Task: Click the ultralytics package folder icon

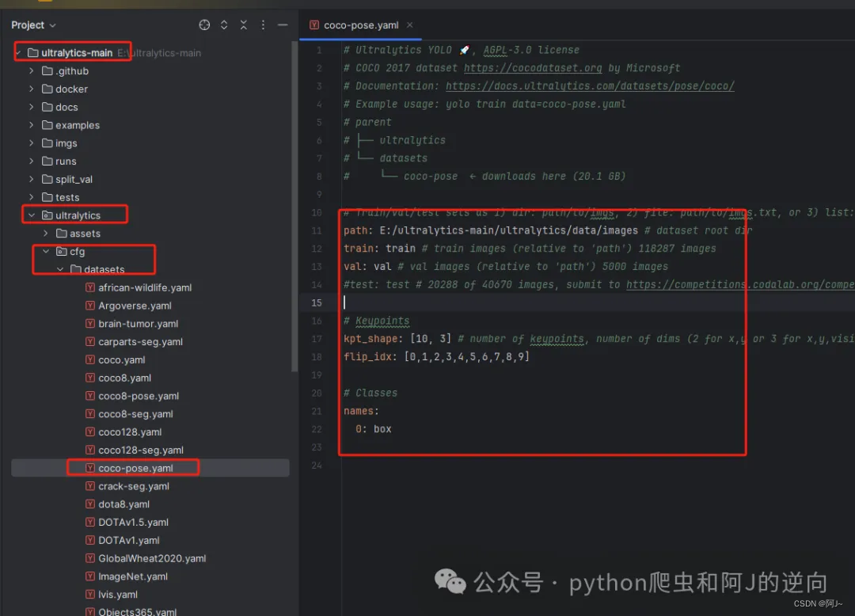Action: tap(47, 215)
